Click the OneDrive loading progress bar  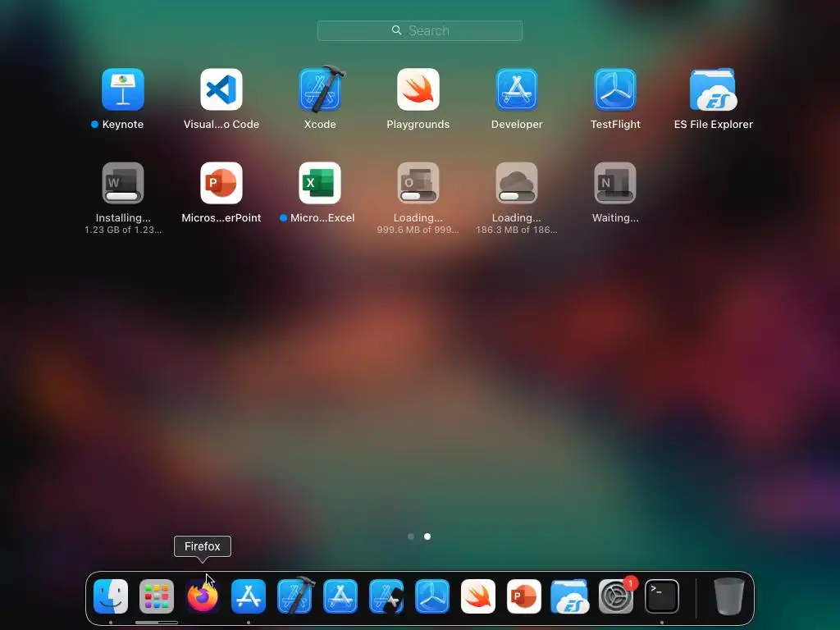click(517, 196)
